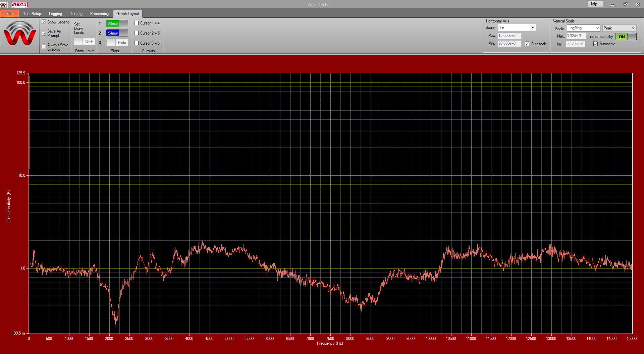Open the Peak dropdown
This screenshot has height=354, width=644.
coord(633,28)
